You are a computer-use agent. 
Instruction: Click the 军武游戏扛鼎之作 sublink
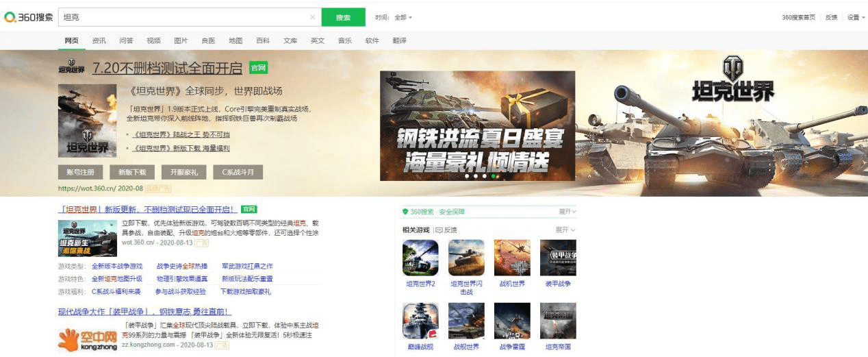[x=247, y=266]
